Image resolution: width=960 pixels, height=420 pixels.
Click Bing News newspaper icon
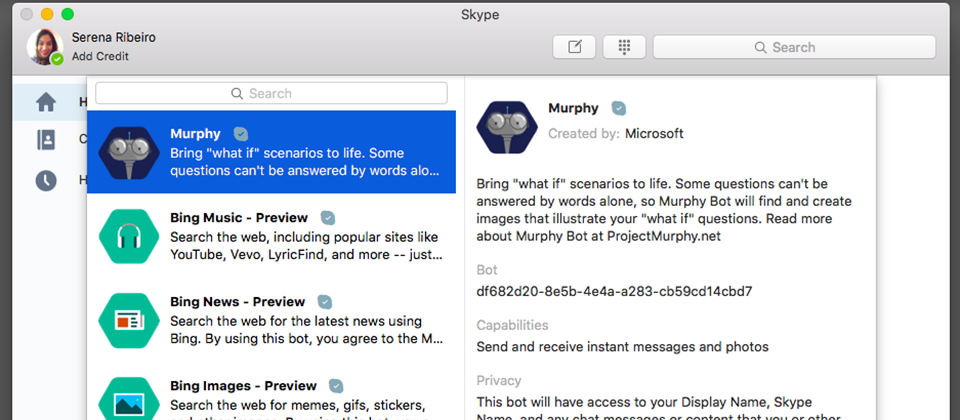pos(129,320)
